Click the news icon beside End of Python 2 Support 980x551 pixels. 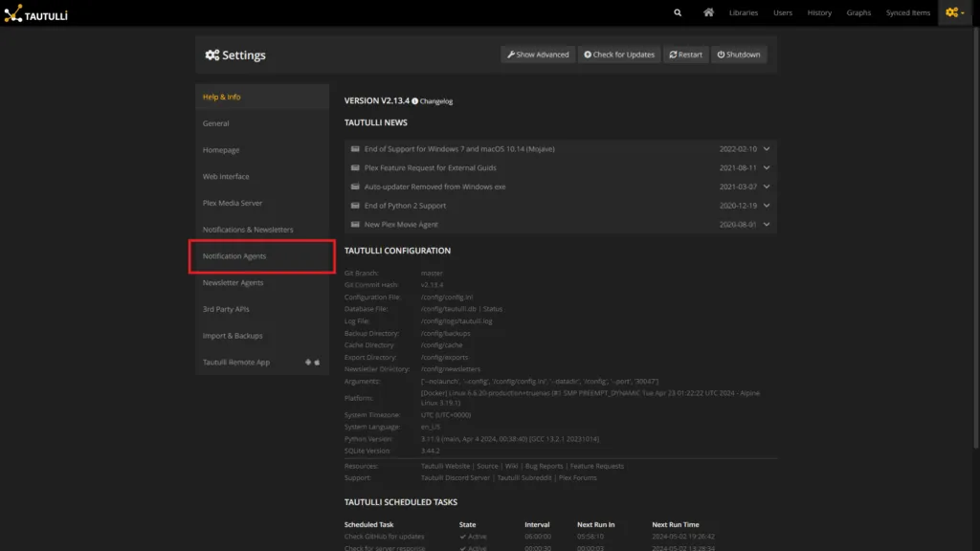point(357,205)
